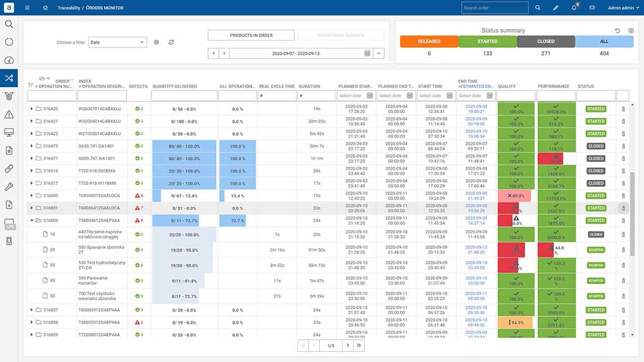Image resolution: width=644 pixels, height=362 pixels.
Task: Go to next table page
Action: (x=347, y=345)
